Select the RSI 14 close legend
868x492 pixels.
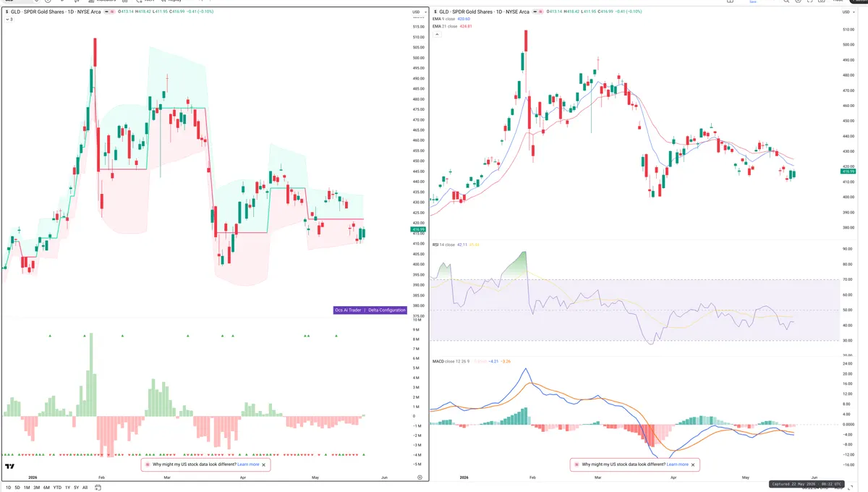click(x=443, y=245)
